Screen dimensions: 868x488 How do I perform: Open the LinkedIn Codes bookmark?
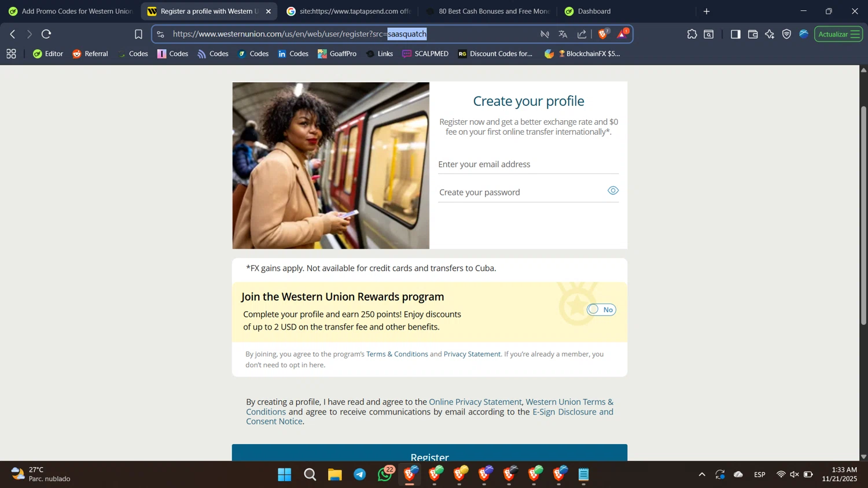293,54
